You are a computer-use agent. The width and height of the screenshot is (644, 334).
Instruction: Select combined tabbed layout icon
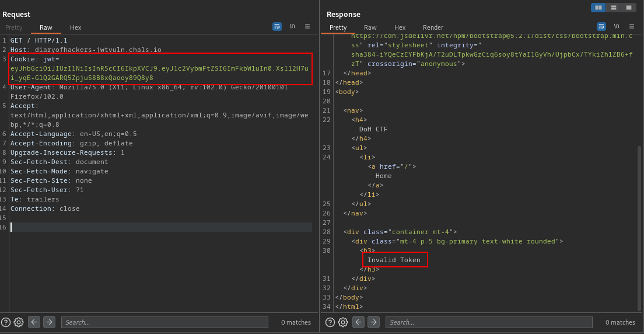click(x=628, y=8)
